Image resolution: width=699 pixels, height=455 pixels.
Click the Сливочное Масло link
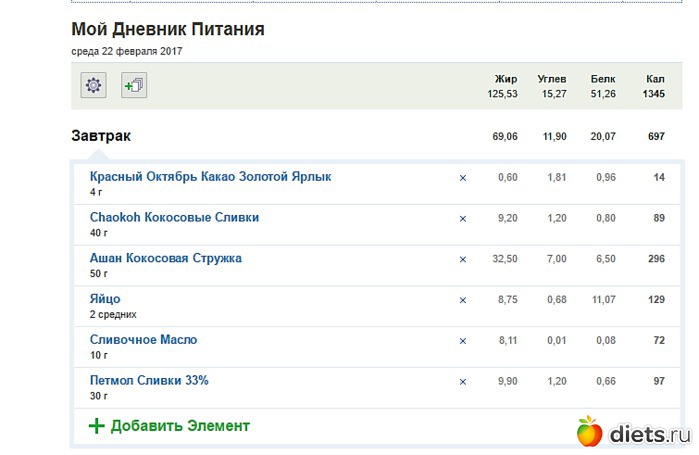[x=143, y=339]
